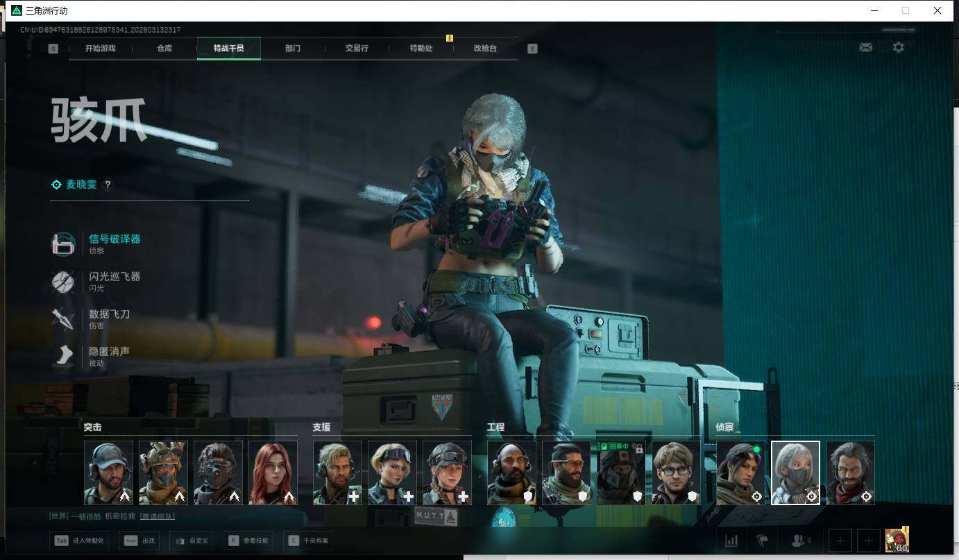Click the E key next-tab icon
The image size is (959, 560).
pos(532,49)
